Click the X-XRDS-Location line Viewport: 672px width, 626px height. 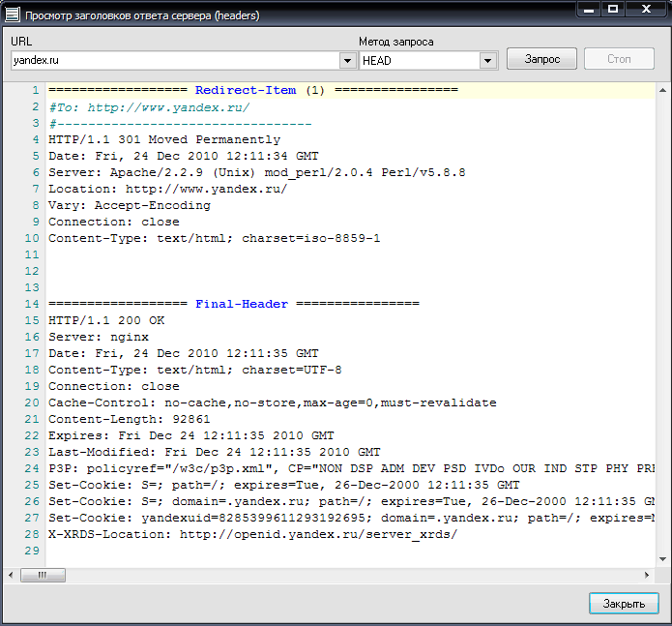(251, 534)
